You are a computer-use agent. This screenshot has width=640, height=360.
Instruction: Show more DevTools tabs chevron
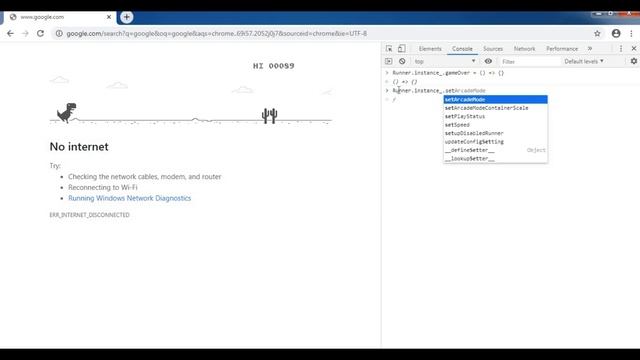pos(590,49)
